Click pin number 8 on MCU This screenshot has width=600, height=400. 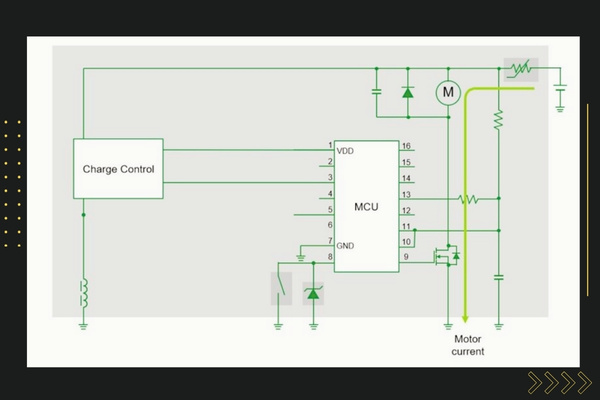[330, 257]
